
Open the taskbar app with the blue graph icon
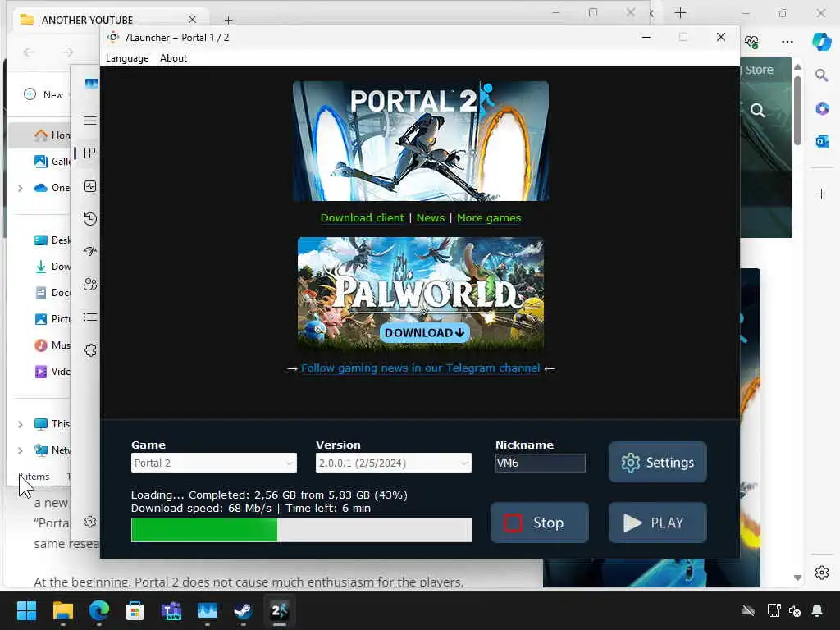click(x=208, y=610)
